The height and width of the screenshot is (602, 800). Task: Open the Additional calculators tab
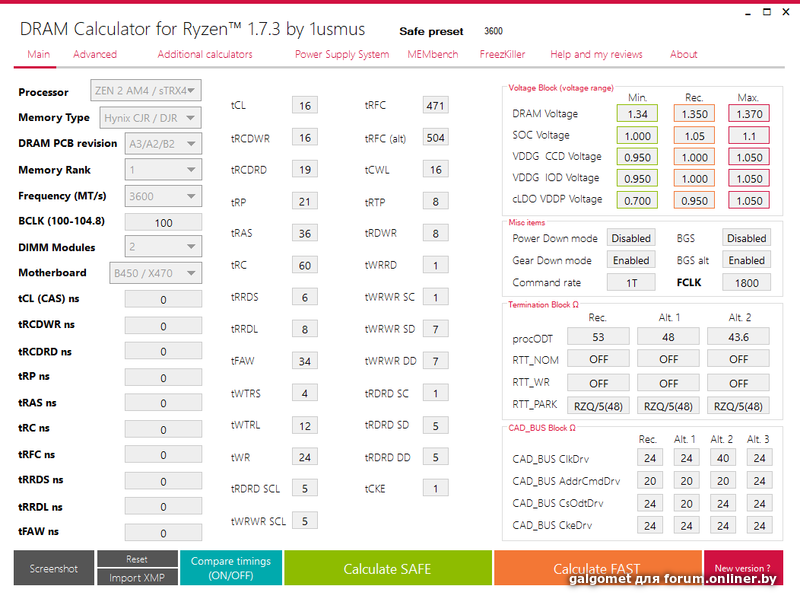(x=205, y=55)
